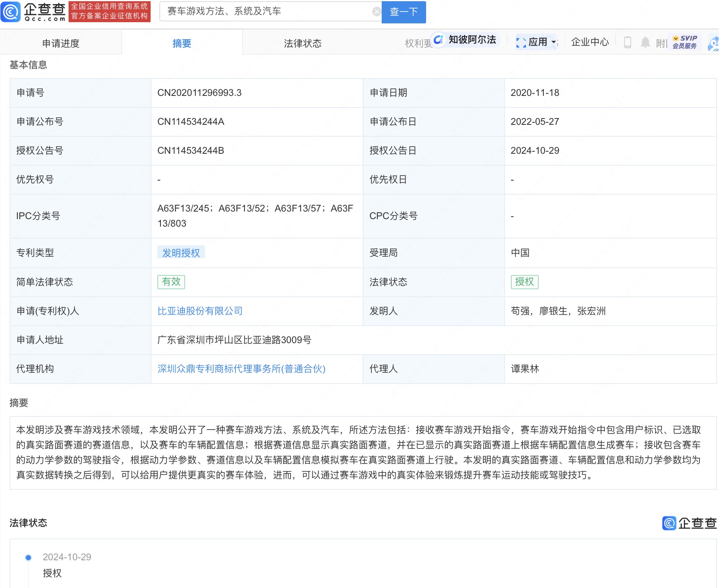Select publication number CN114534244A
Screen dimensions: 719x588
pos(191,122)
